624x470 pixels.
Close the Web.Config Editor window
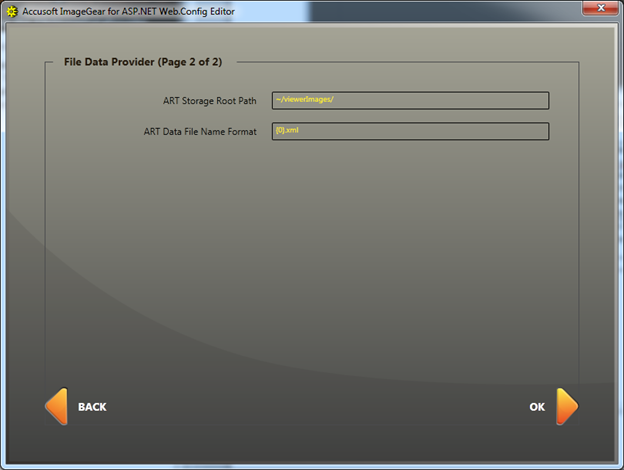pyautogui.click(x=601, y=8)
